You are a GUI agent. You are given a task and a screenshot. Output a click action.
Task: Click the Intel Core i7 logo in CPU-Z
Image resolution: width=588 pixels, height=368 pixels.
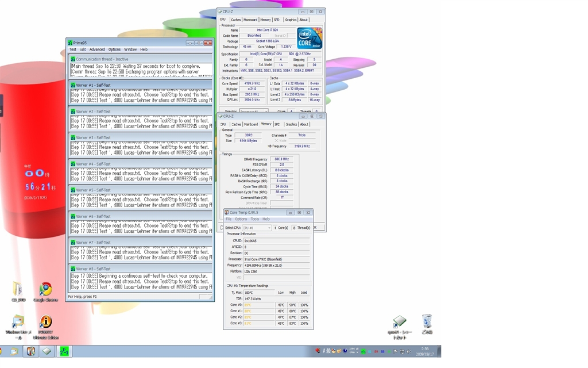pyautogui.click(x=310, y=38)
